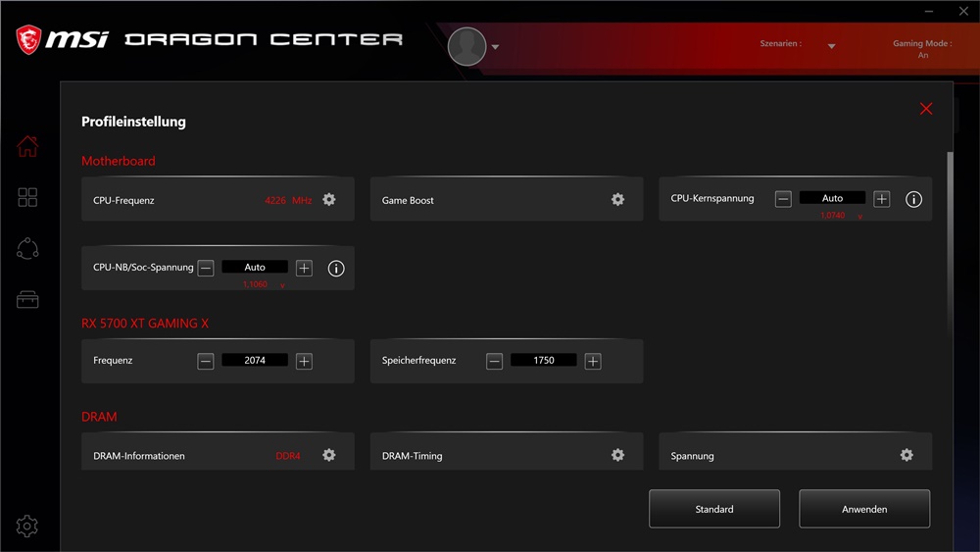
Task: Open DRAM-Timing settings gear
Action: 617,456
